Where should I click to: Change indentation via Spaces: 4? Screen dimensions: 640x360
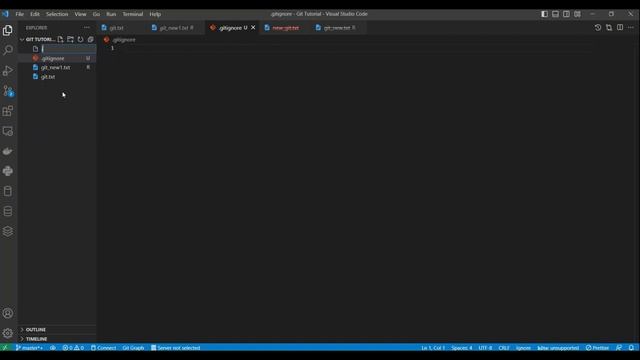click(x=462, y=348)
